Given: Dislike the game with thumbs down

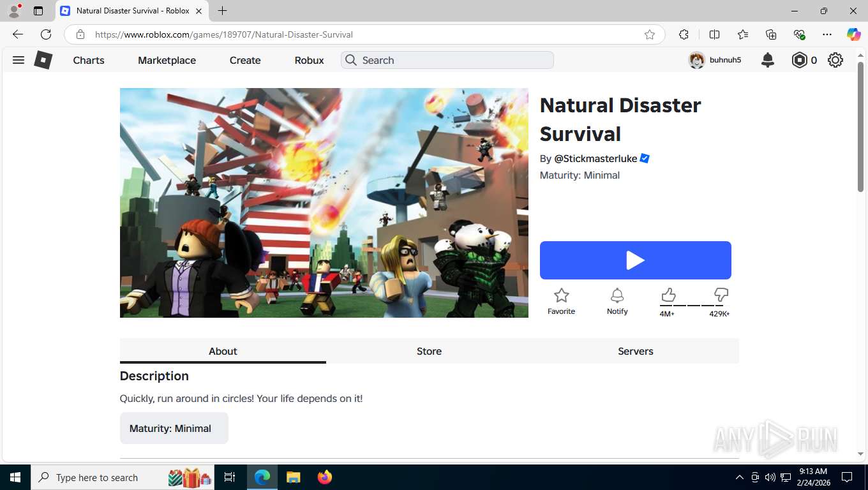Looking at the screenshot, I should pyautogui.click(x=721, y=295).
